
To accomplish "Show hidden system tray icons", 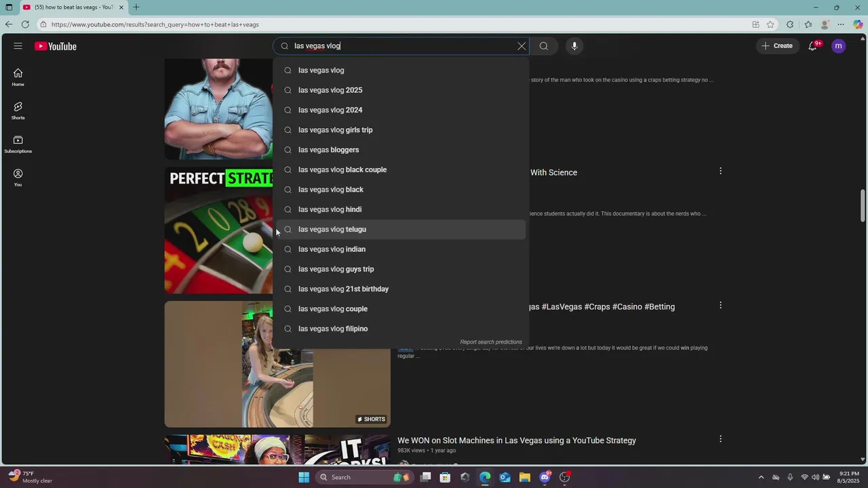I will coord(761,477).
